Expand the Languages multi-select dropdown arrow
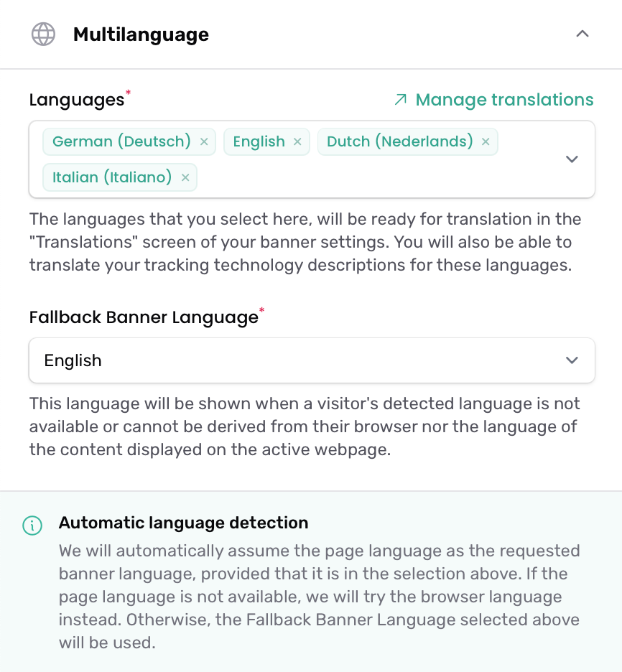Screen dimensions: 622x672 point(572,159)
